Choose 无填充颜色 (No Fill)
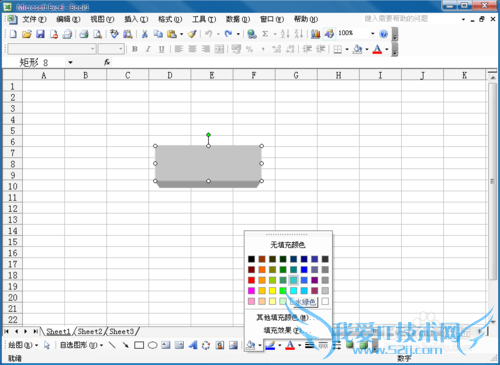Viewport: 500px width, 365px height. click(x=288, y=245)
